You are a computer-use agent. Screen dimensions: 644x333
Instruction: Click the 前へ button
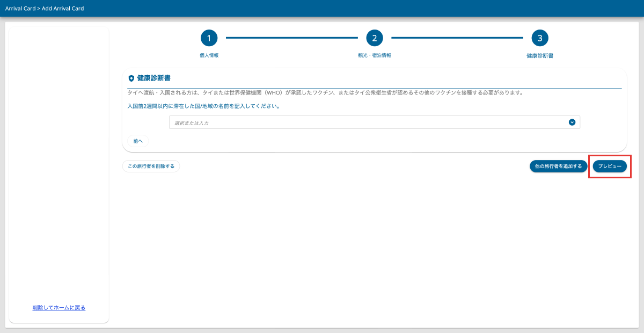[137, 141]
